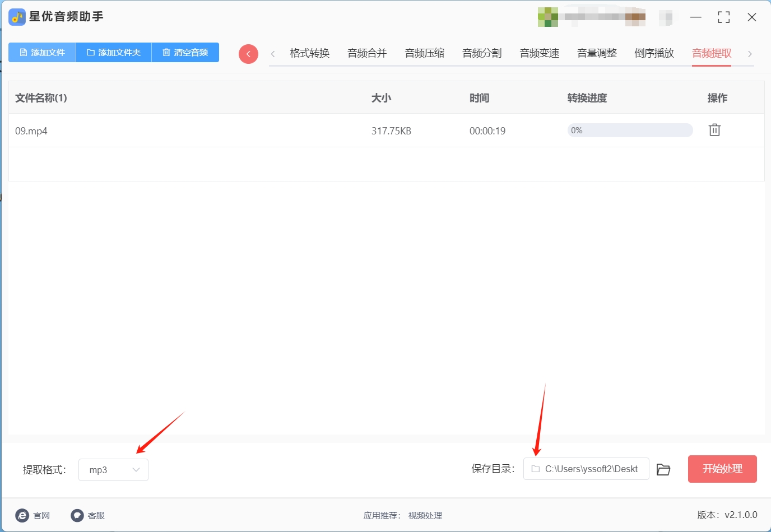Minimize the 星优音频助手 window

pos(696,17)
